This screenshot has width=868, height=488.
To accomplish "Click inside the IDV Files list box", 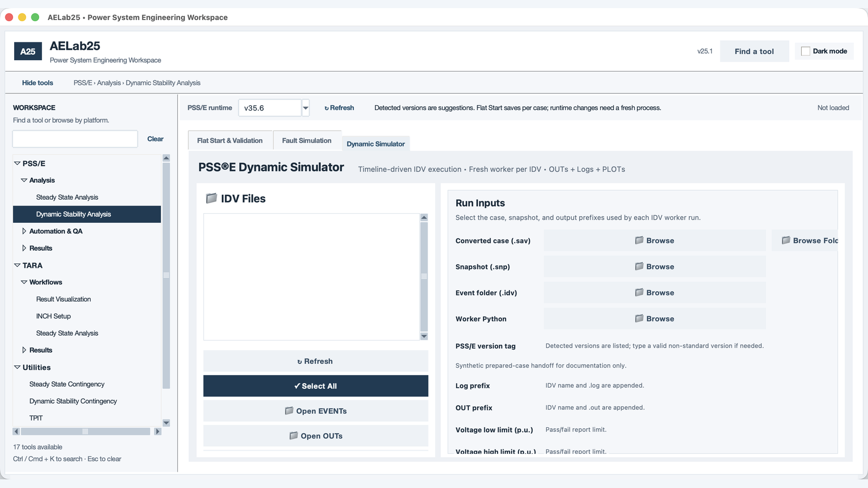I will click(311, 277).
